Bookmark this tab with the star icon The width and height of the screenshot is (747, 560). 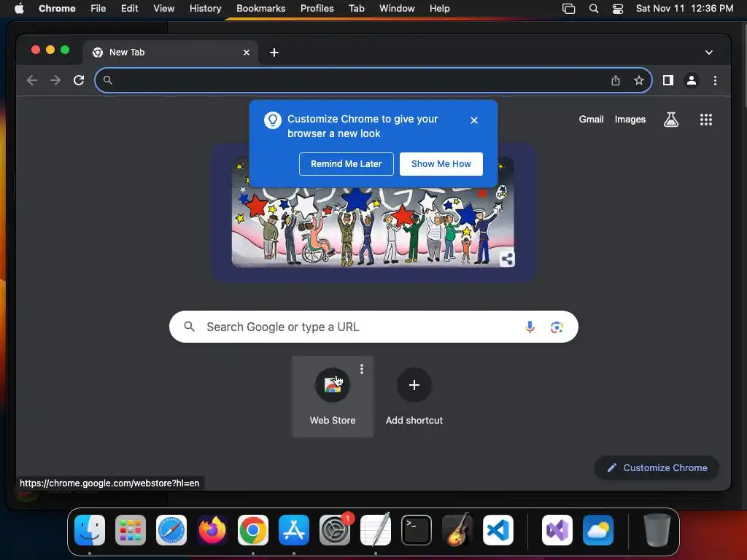tap(639, 80)
